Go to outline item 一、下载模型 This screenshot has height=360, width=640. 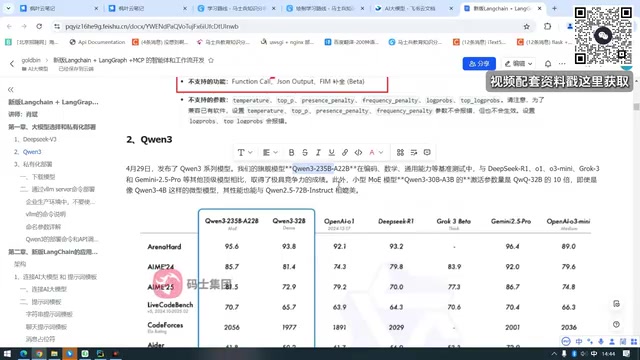pos(38,177)
